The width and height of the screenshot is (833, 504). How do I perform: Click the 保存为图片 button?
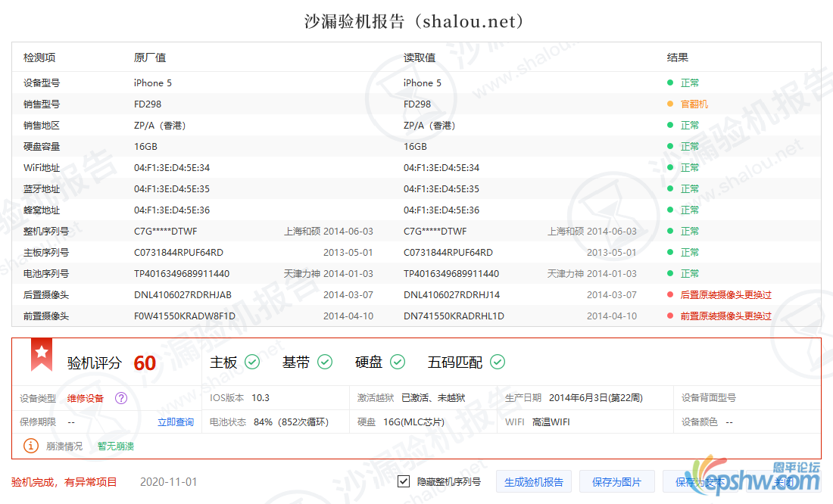click(616, 482)
